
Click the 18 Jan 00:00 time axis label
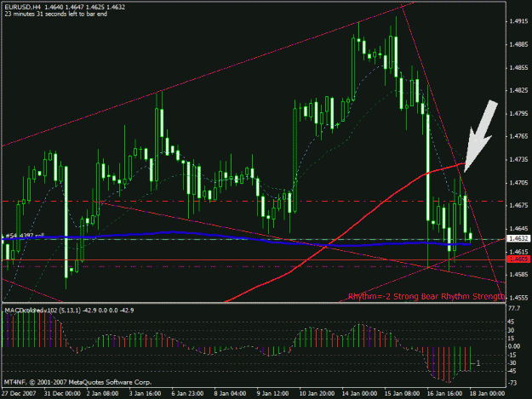click(x=487, y=394)
